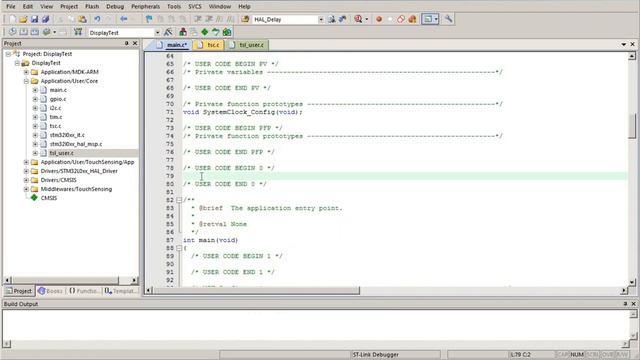Open the Debug menu
The image size is (640, 360).
click(115, 7)
